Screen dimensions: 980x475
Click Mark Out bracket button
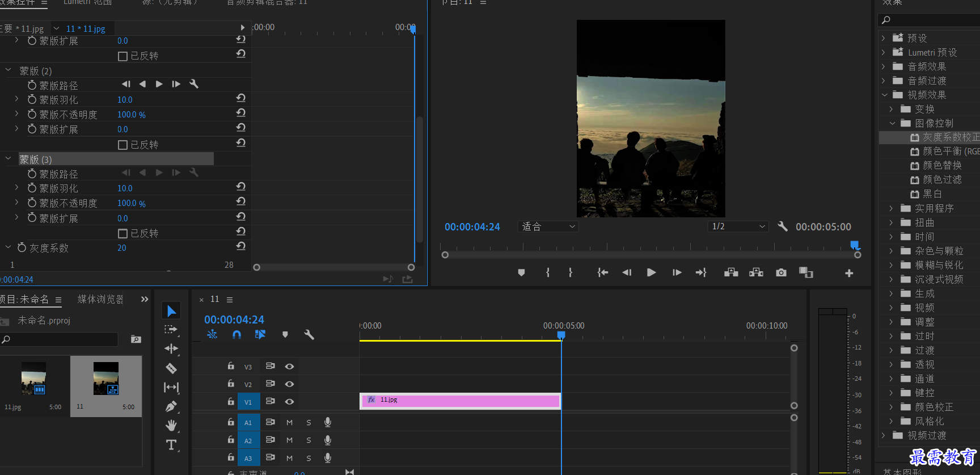pyautogui.click(x=571, y=272)
